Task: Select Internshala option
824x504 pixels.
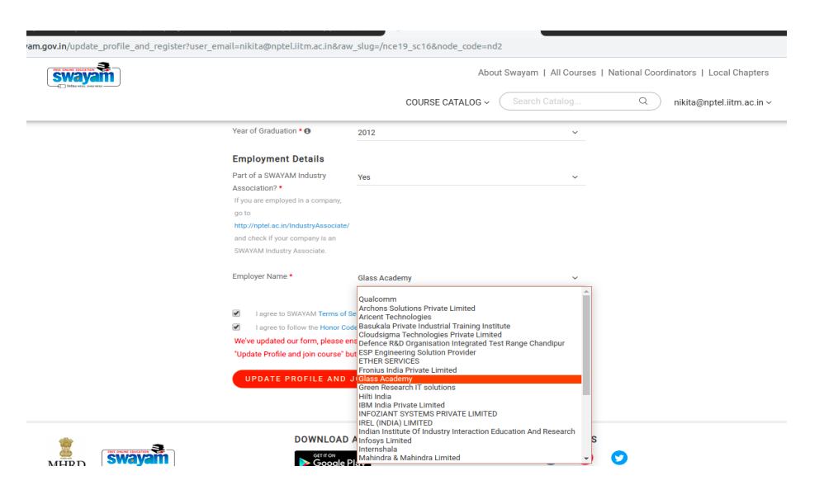Action: pos(470,450)
